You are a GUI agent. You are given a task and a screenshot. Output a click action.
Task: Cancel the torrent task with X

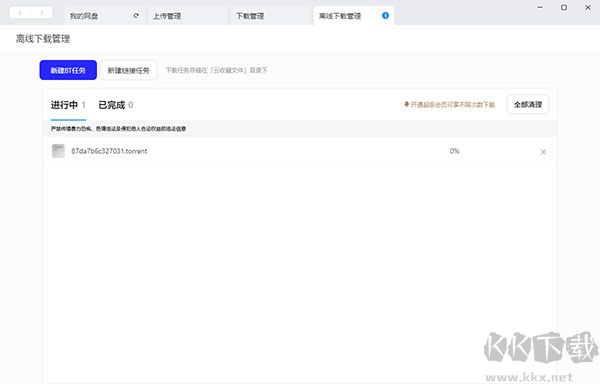click(543, 152)
